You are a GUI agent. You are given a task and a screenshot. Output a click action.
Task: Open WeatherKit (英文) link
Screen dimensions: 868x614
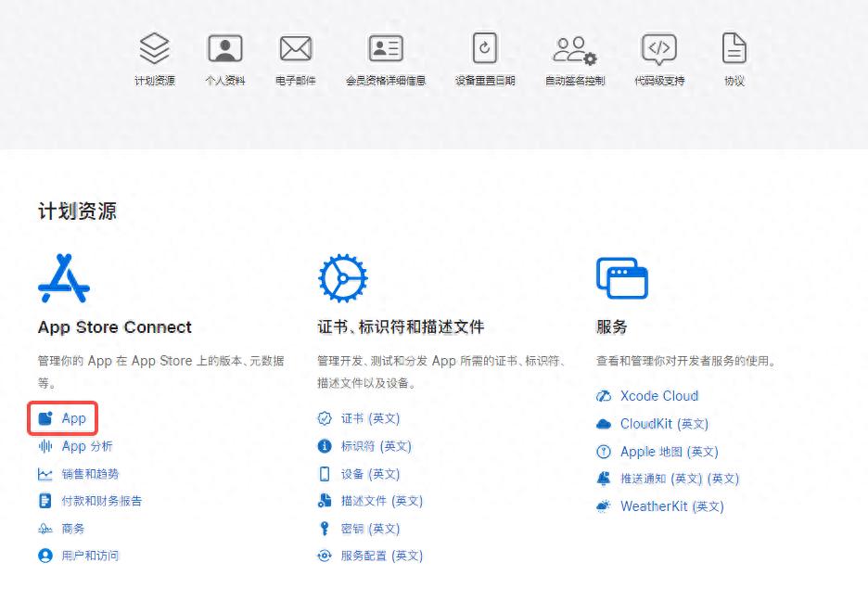pyautogui.click(x=671, y=506)
